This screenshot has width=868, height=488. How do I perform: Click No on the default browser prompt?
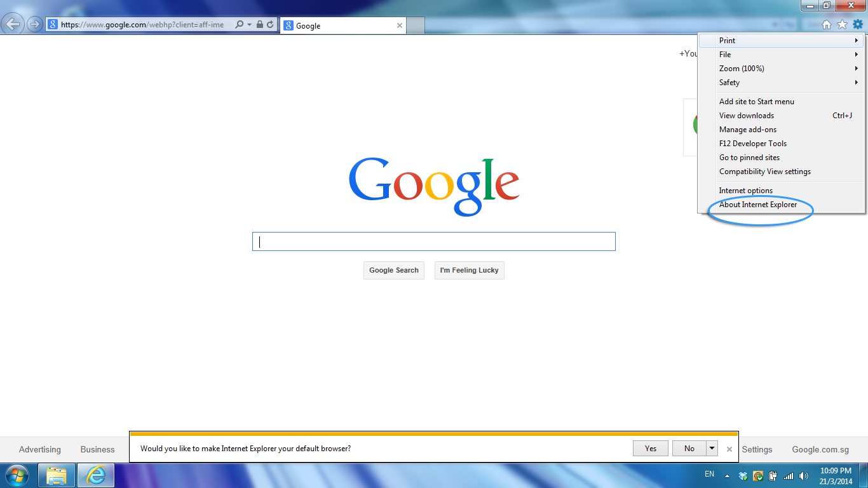click(689, 448)
